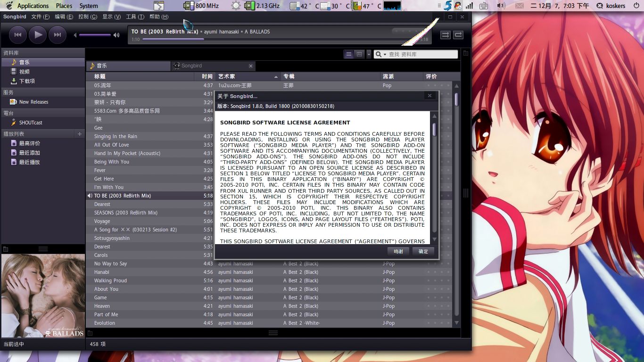Open the 文件 (F) menu
This screenshot has width=644, height=362.
(x=40, y=16)
